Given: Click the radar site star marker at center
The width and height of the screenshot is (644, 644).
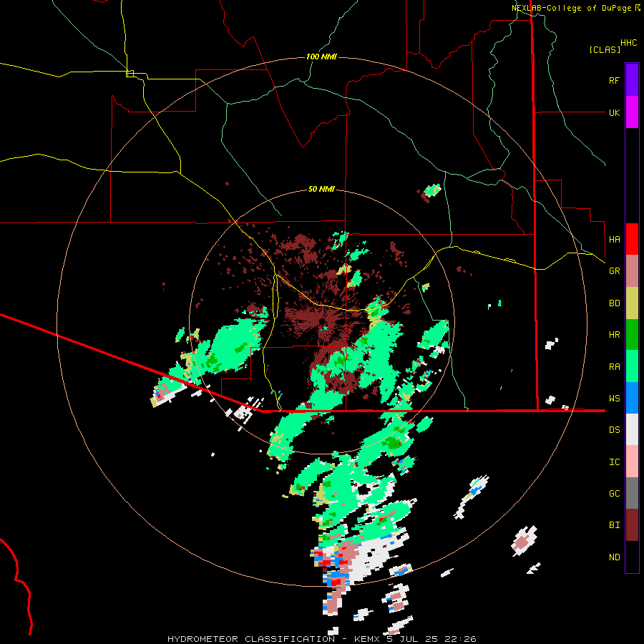Looking at the screenshot, I should point(326,328).
